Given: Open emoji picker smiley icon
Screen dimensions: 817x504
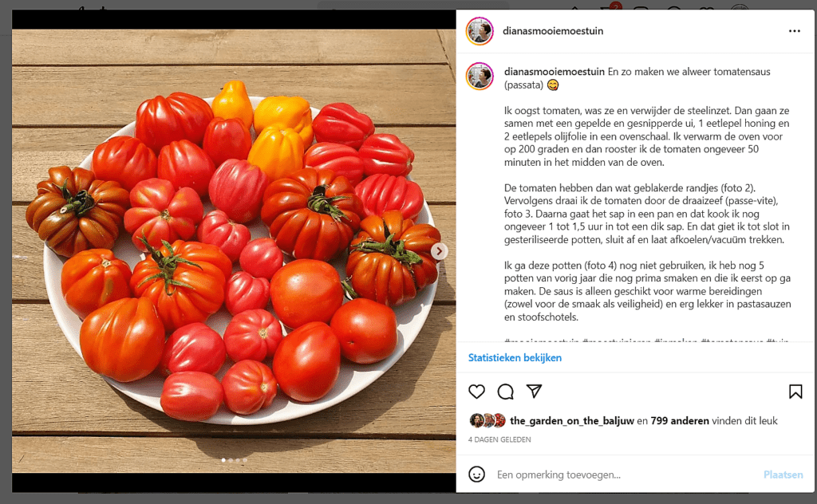Looking at the screenshot, I should coord(476,474).
